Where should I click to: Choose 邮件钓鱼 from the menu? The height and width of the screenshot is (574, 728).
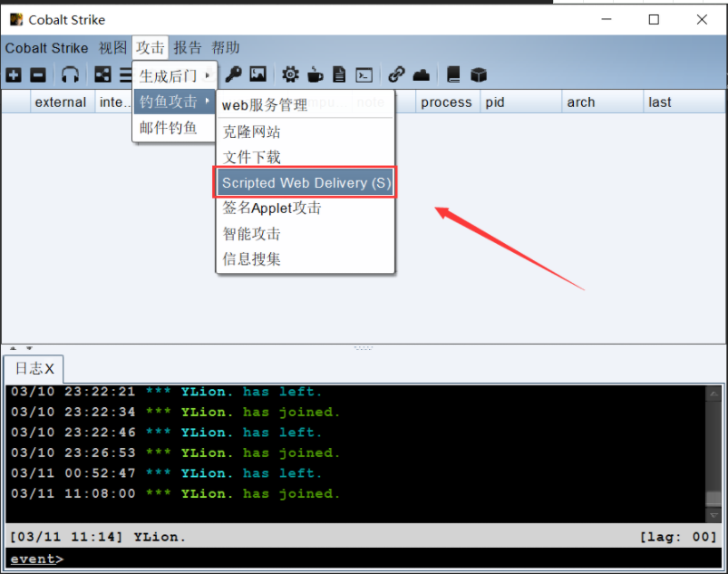175,127
